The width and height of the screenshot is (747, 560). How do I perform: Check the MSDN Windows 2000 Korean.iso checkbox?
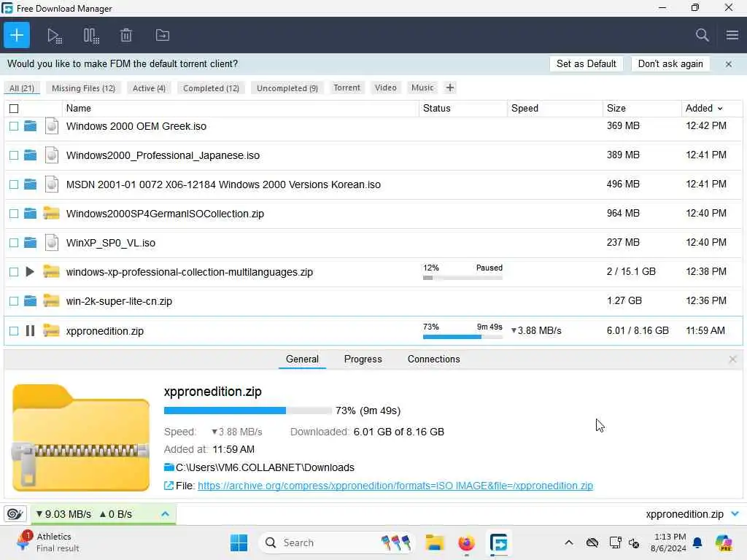pos(14,184)
